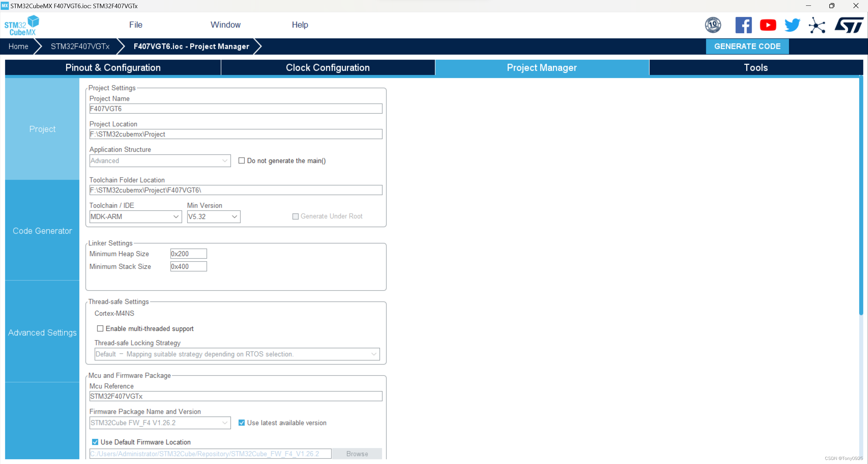
Task: Click the STM32CubeMX logo icon
Action: pyautogui.click(x=22, y=25)
